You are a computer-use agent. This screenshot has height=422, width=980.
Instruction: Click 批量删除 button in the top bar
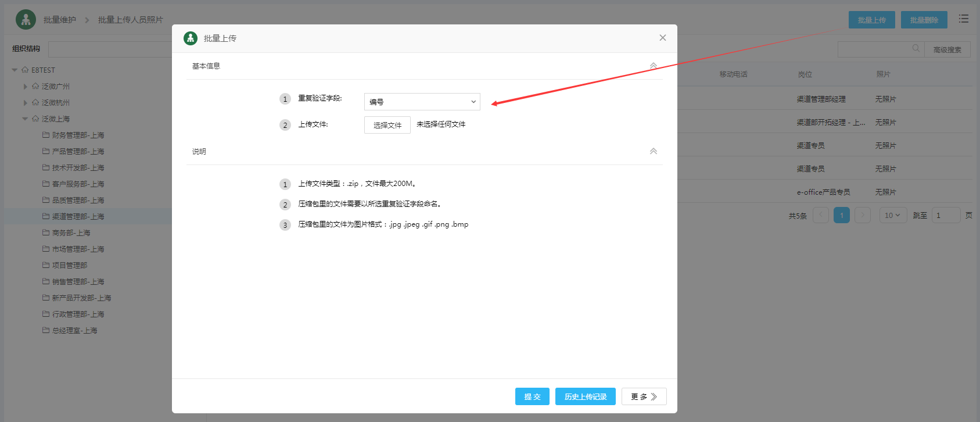point(924,20)
